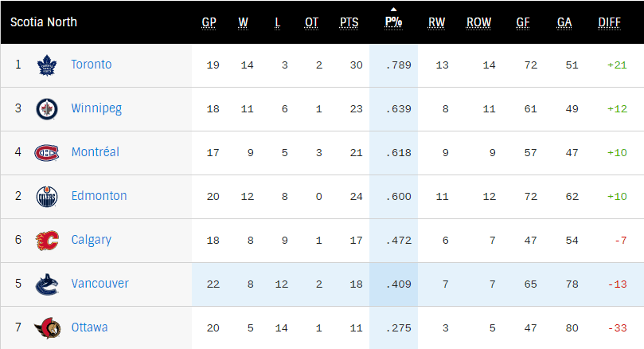Sort standings by GP column

209,22
